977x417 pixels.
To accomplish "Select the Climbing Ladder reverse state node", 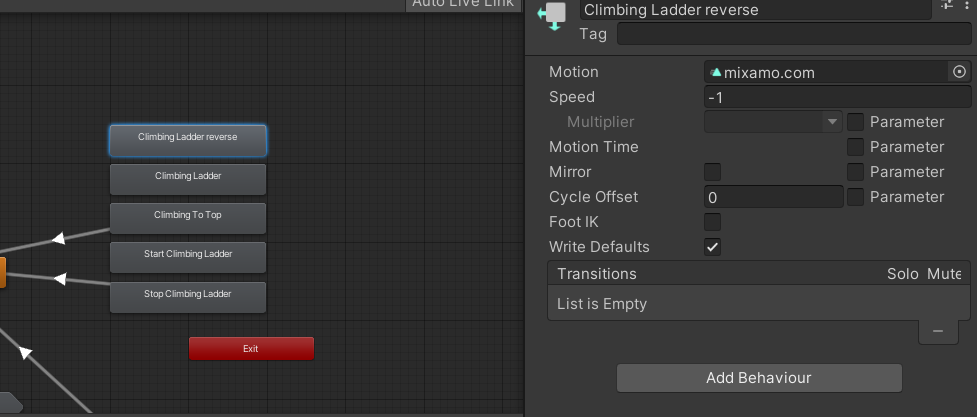I will [188, 138].
